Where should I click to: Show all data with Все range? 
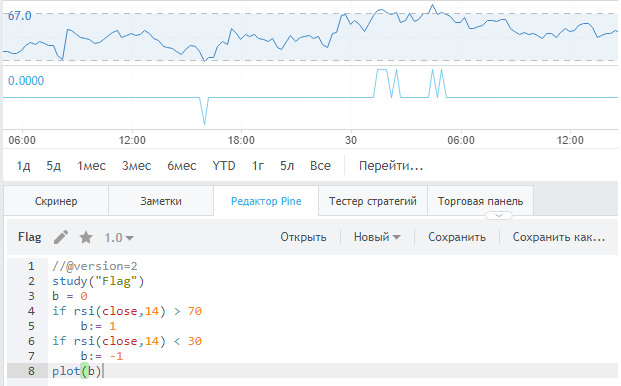pyautogui.click(x=320, y=165)
